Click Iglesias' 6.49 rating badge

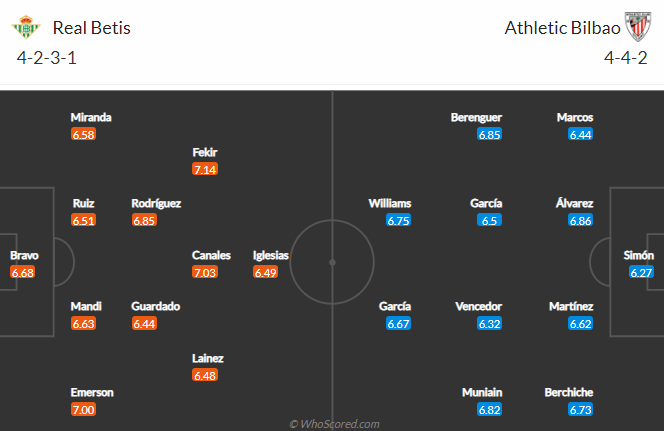coord(266,272)
